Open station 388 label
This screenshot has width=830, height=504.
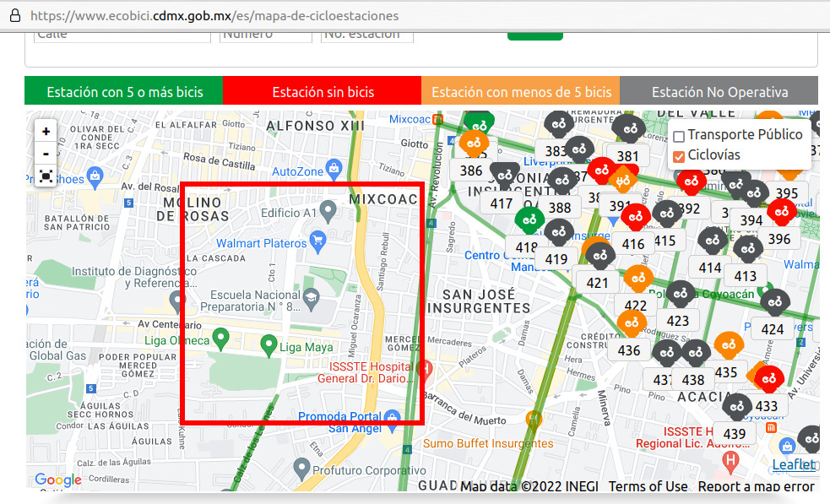coord(560,208)
